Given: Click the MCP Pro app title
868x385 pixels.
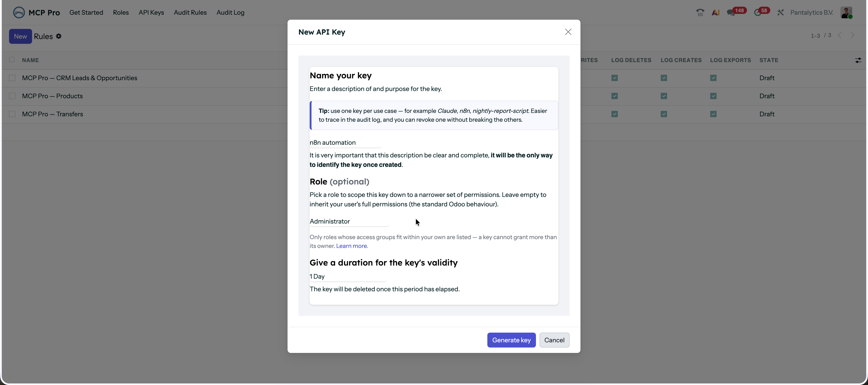Looking at the screenshot, I should [44, 12].
